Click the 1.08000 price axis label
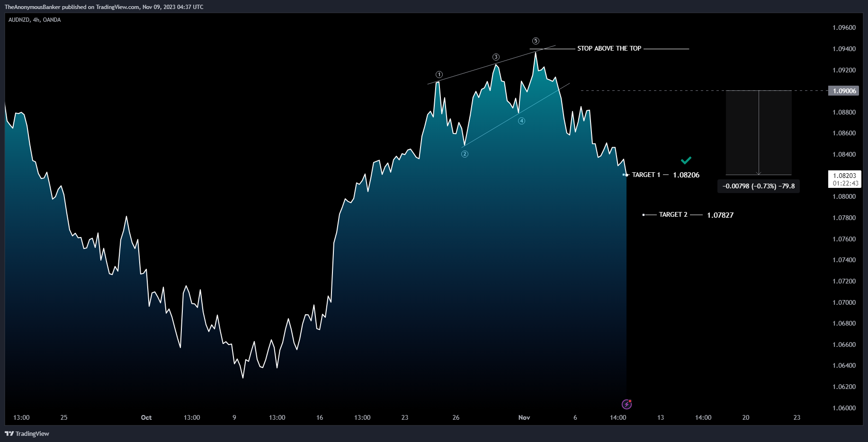Image resolution: width=868 pixels, height=442 pixels. (844, 196)
